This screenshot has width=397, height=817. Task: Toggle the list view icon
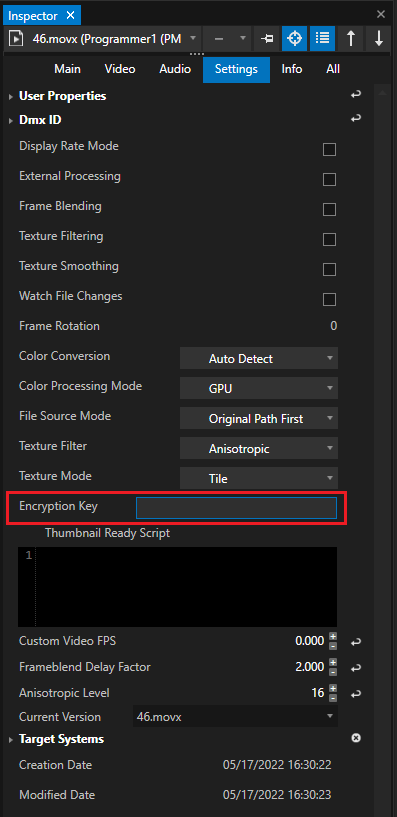(322, 39)
